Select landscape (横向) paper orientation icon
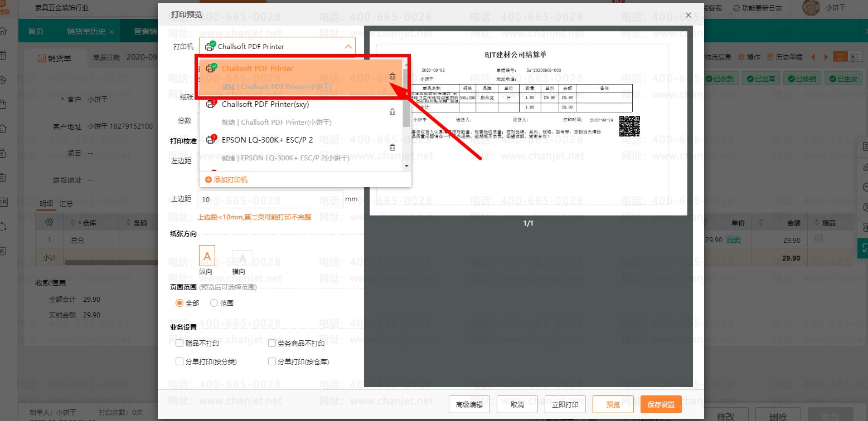Image resolution: width=868 pixels, height=421 pixels. (x=242, y=258)
